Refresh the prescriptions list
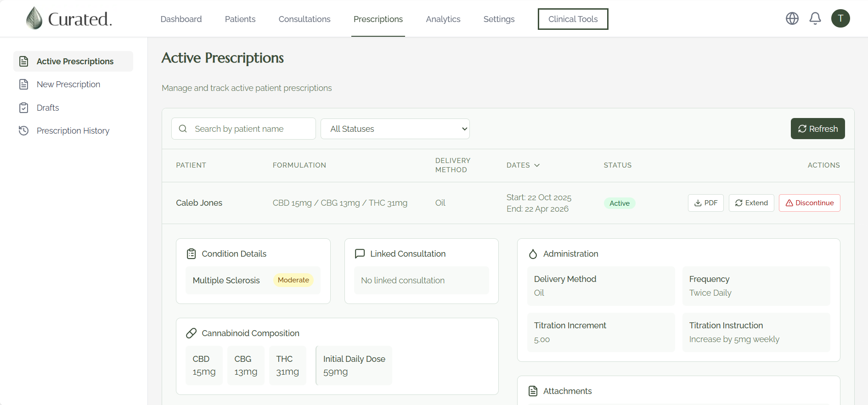This screenshot has width=868, height=405. [817, 129]
